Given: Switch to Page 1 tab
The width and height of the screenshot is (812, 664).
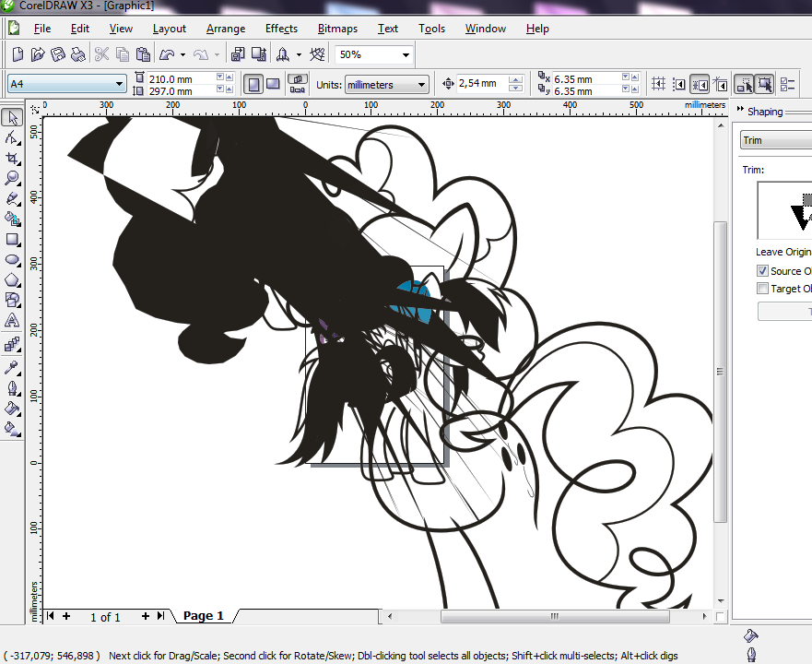Looking at the screenshot, I should [x=203, y=616].
